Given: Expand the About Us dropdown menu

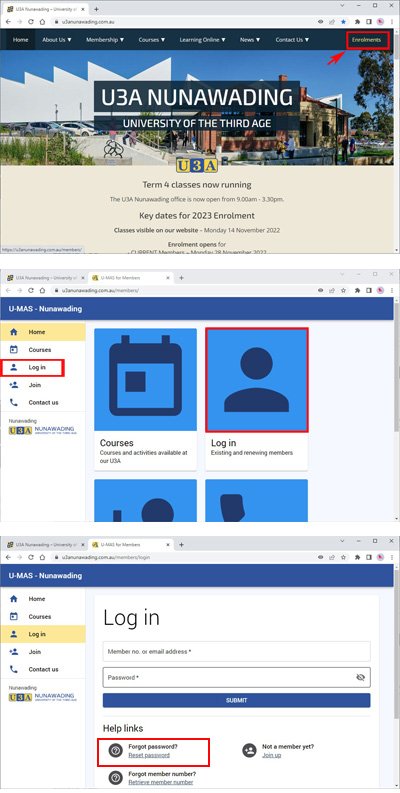Looking at the screenshot, I should [57, 40].
